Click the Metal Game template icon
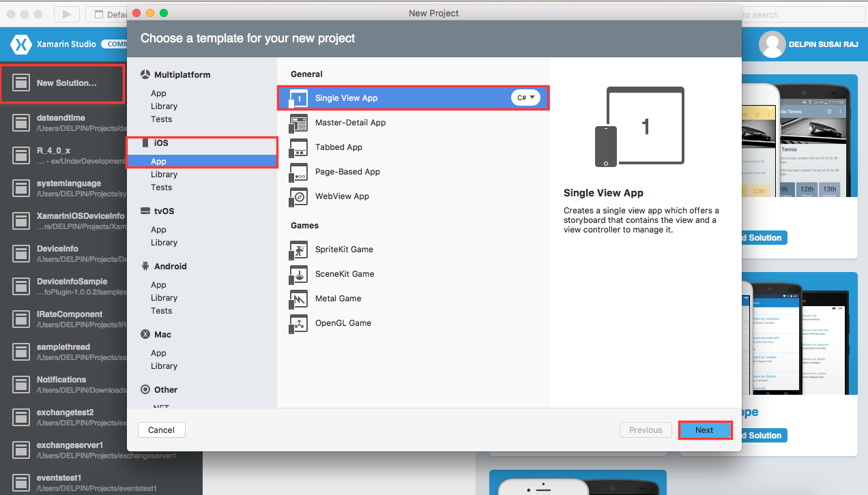This screenshot has height=495, width=868. click(x=298, y=299)
